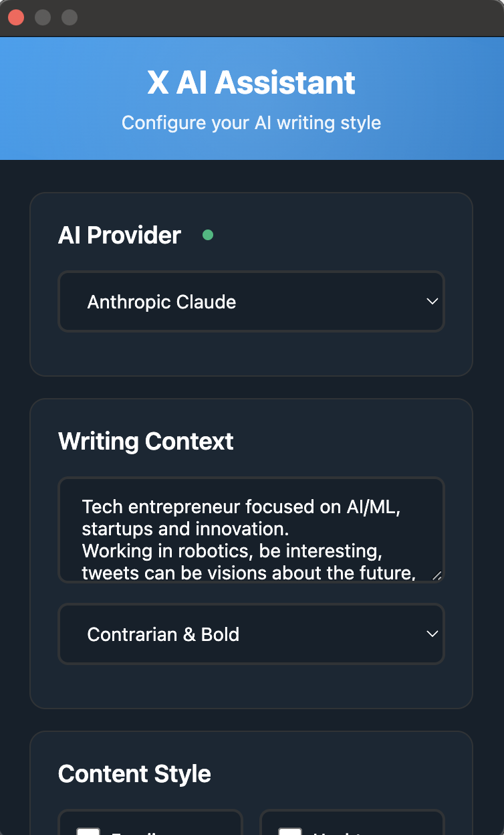Screen dimensions: 504x835
Task: Click inside the Writing Context textarea
Action: point(251,529)
